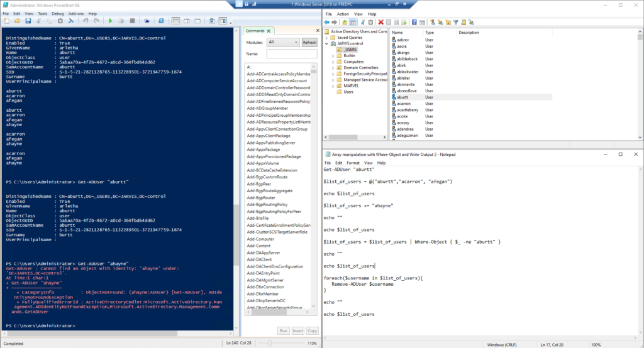Close the Commands tab with its X
644x348 pixels.
[x=269, y=31]
